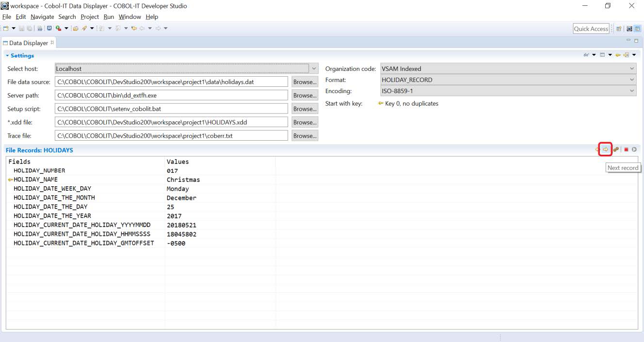The height and width of the screenshot is (342, 644).
Task: Expand the Organization code combo box
Action: pyautogui.click(x=631, y=69)
